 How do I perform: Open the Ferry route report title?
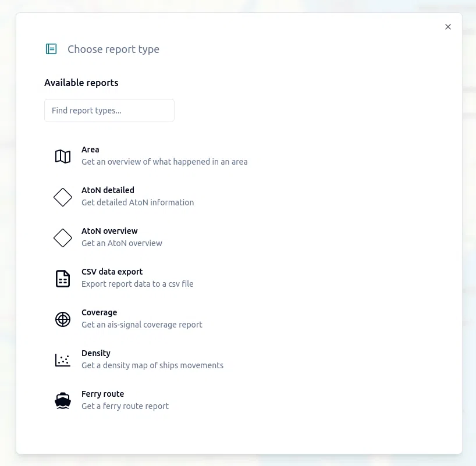[102, 394]
